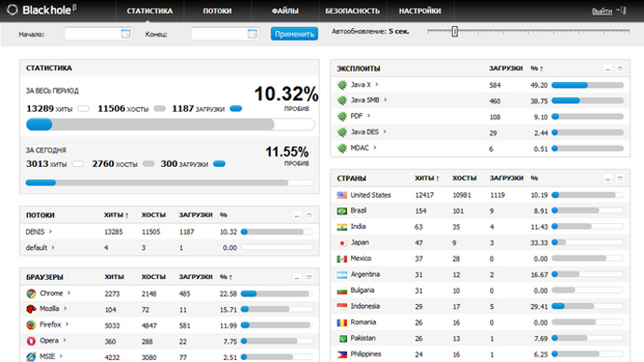Expand the Java SMB exploit details
Image resolution: width=644 pixels, height=362 pixels.
(x=385, y=100)
